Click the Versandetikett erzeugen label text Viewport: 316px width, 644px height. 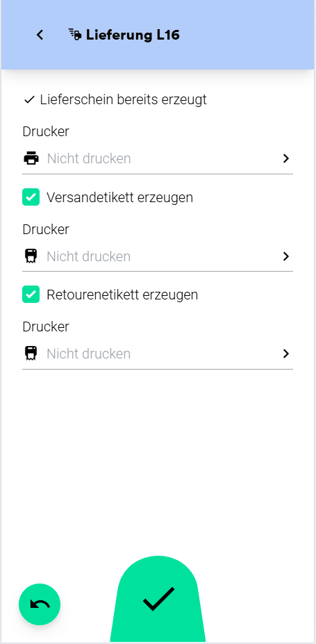coord(120,197)
